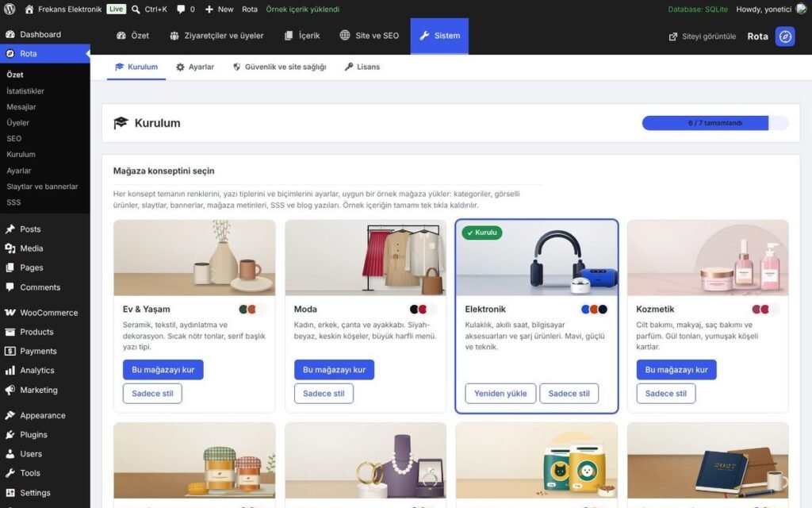Click the New button in admin bar
The image size is (812, 508).
(x=219, y=9)
